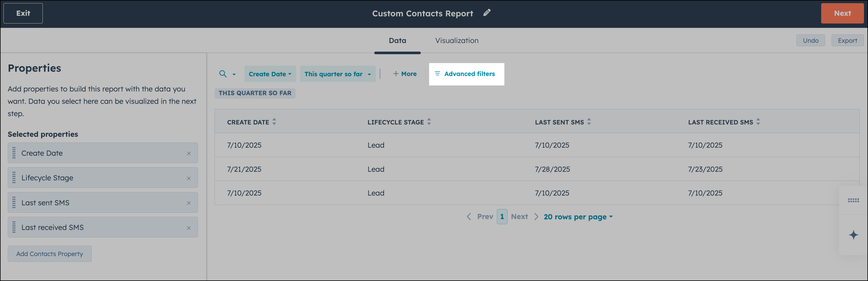Image resolution: width=868 pixels, height=281 pixels.
Task: Click the orange Next button
Action: 842,13
